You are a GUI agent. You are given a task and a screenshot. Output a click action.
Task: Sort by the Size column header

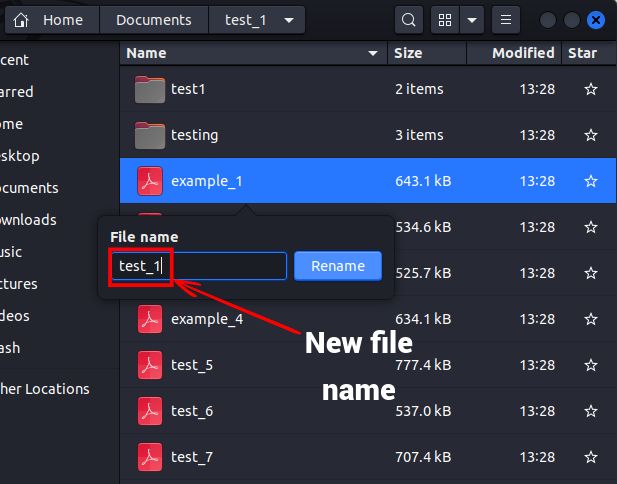click(408, 53)
